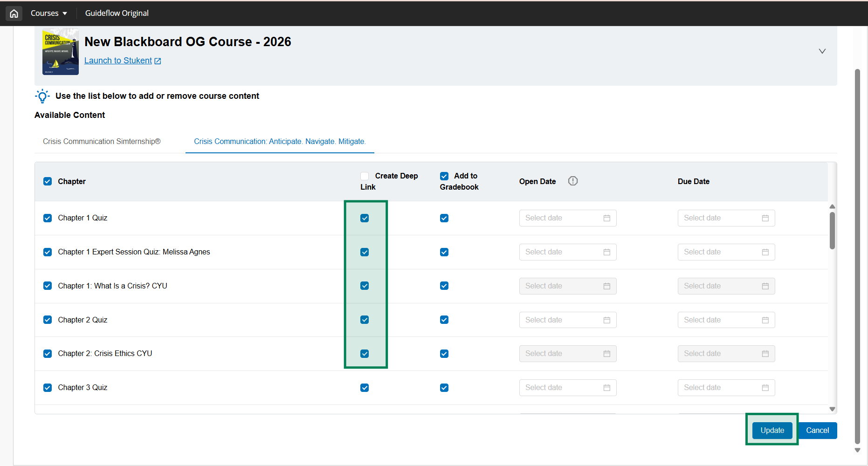This screenshot has height=466, width=868.
Task: Click the Update button
Action: [772, 430]
